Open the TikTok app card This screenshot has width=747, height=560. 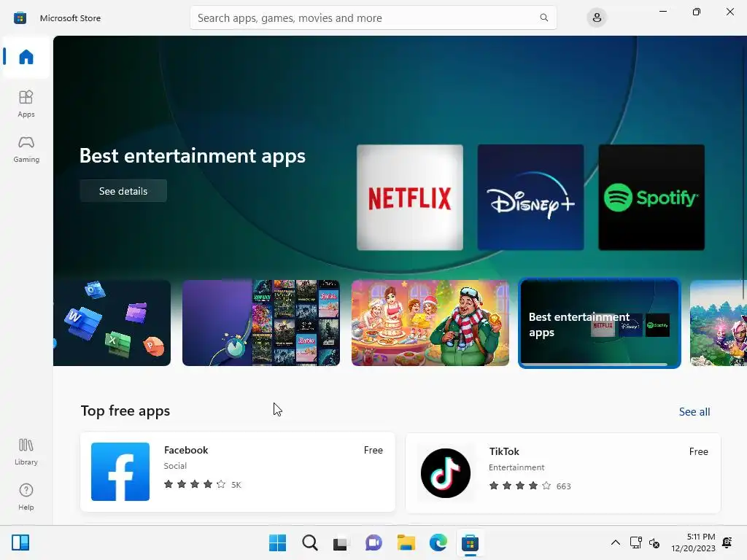(562, 472)
